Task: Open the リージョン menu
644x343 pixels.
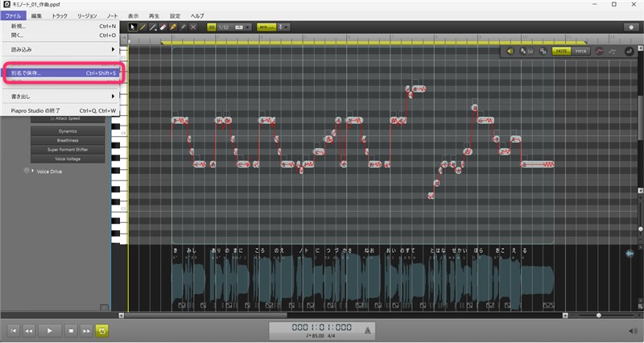Action: (x=87, y=15)
